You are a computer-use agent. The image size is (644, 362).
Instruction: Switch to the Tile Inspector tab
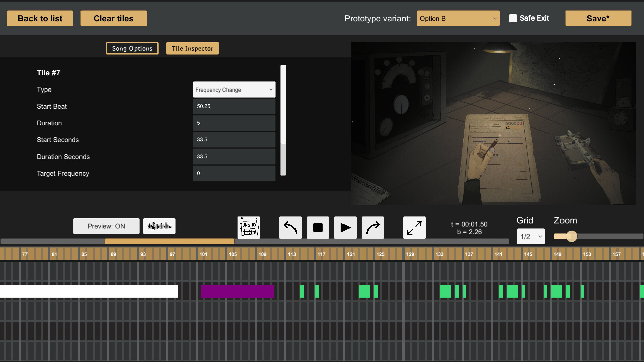193,48
